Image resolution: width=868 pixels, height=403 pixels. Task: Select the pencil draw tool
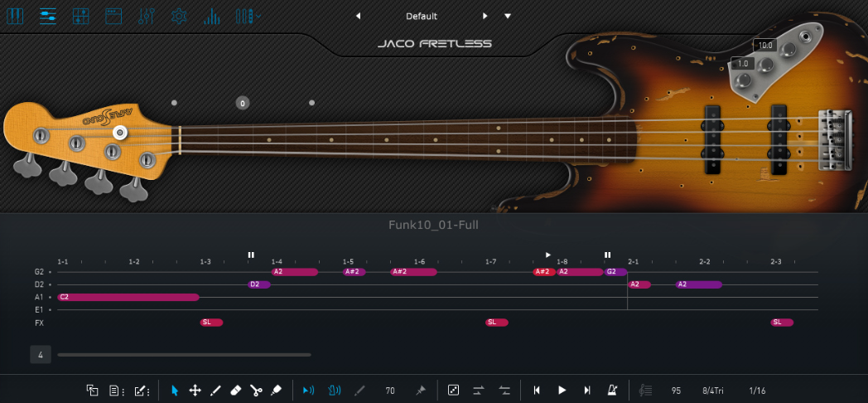(x=215, y=391)
